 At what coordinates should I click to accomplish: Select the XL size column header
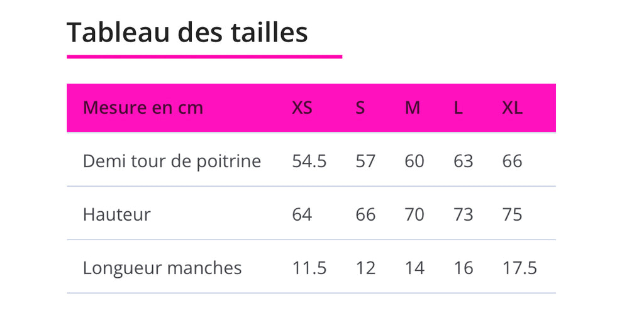click(x=512, y=108)
